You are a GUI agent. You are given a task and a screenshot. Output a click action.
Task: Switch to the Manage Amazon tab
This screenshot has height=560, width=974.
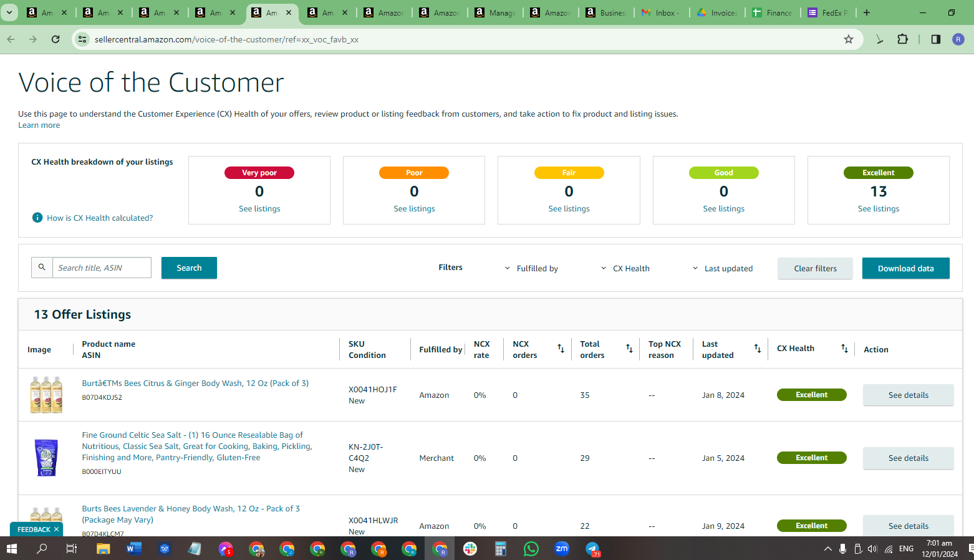click(495, 12)
